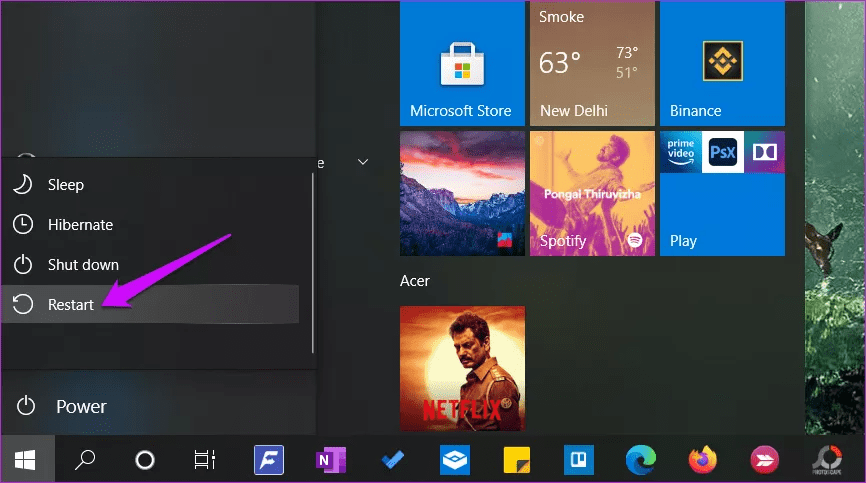Screen dimensions: 866x483
Task: Click the Acer group heading
Action: [415, 281]
